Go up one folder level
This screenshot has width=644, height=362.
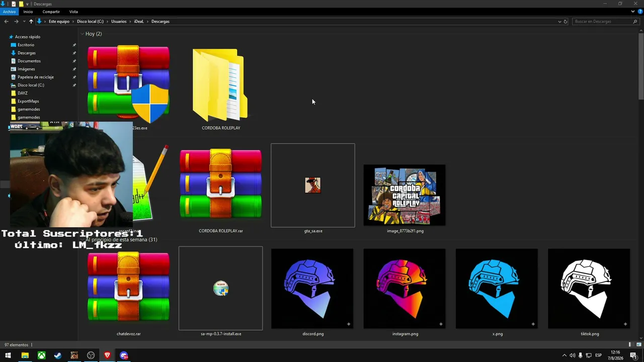31,21
